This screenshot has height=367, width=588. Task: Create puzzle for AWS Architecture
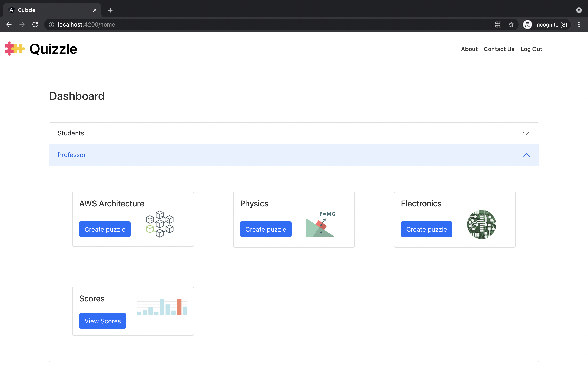point(105,229)
